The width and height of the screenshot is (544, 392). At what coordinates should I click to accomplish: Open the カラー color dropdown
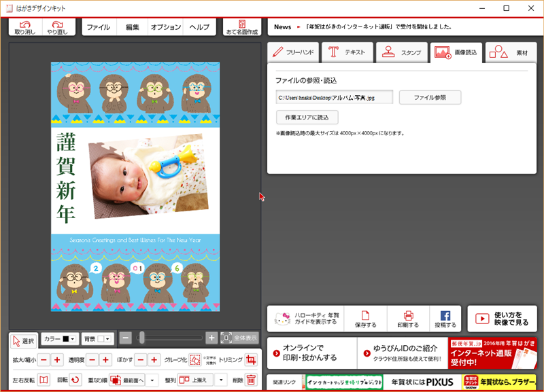[x=60, y=338]
